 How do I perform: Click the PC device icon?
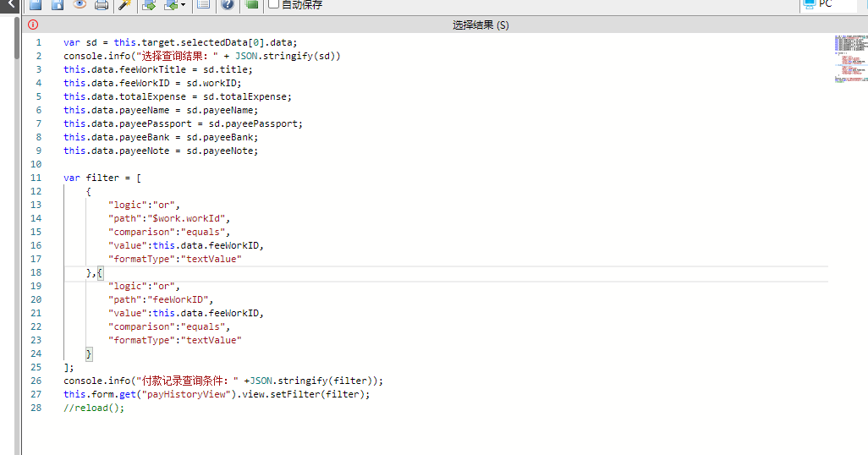pyautogui.click(x=810, y=4)
